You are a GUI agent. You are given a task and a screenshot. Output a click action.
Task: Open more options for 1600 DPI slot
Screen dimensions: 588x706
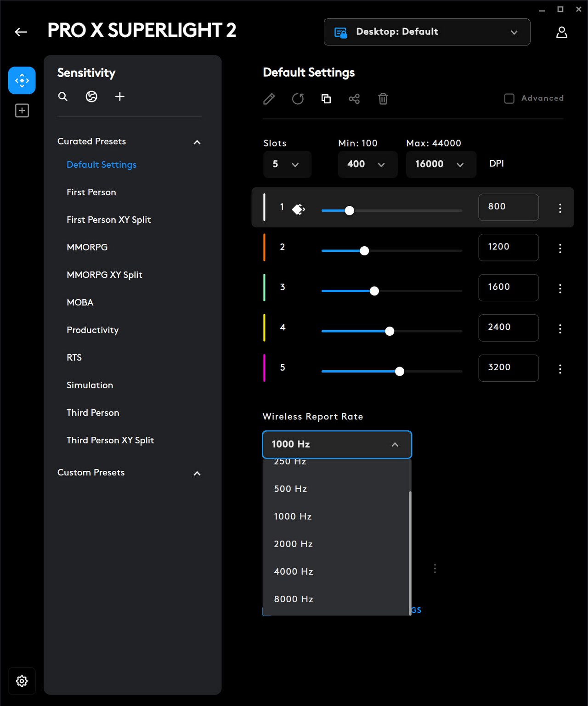[560, 288]
